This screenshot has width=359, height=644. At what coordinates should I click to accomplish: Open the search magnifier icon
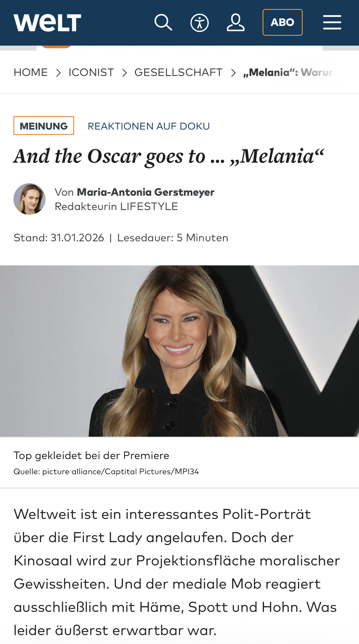click(163, 23)
